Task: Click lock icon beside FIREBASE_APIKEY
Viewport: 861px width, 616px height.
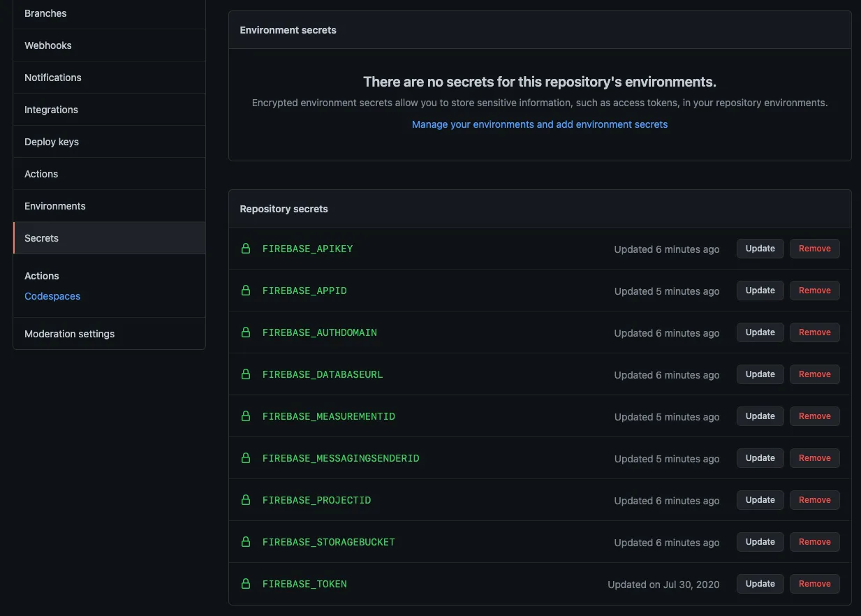Action: pyautogui.click(x=246, y=249)
